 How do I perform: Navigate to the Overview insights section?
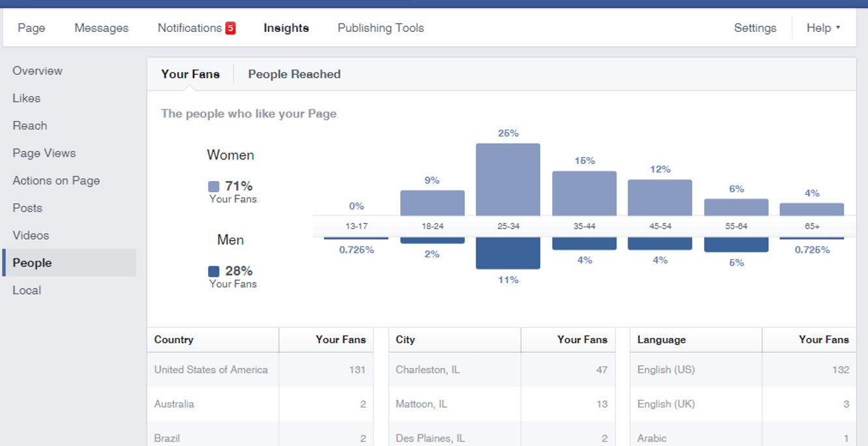pos(37,70)
